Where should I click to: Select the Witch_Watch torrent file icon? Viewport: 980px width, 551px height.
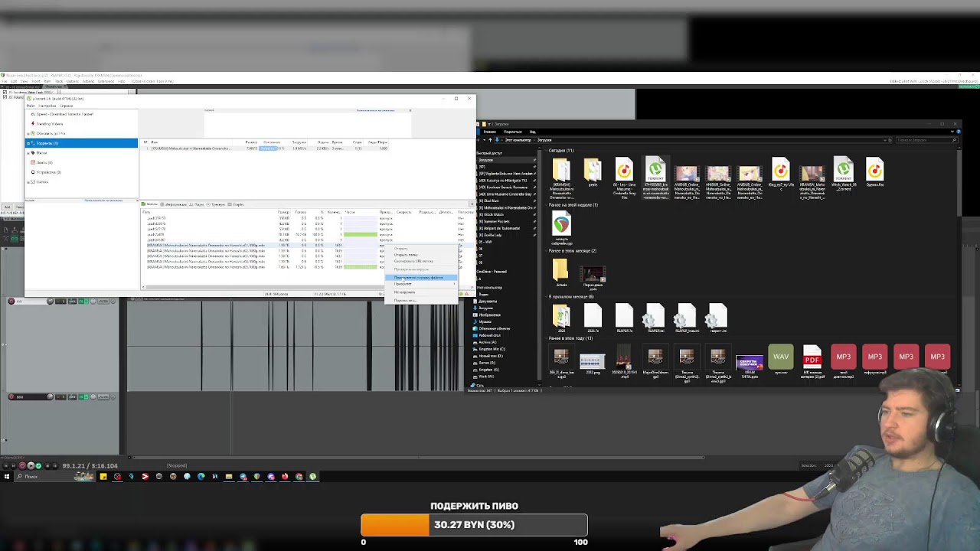click(843, 170)
